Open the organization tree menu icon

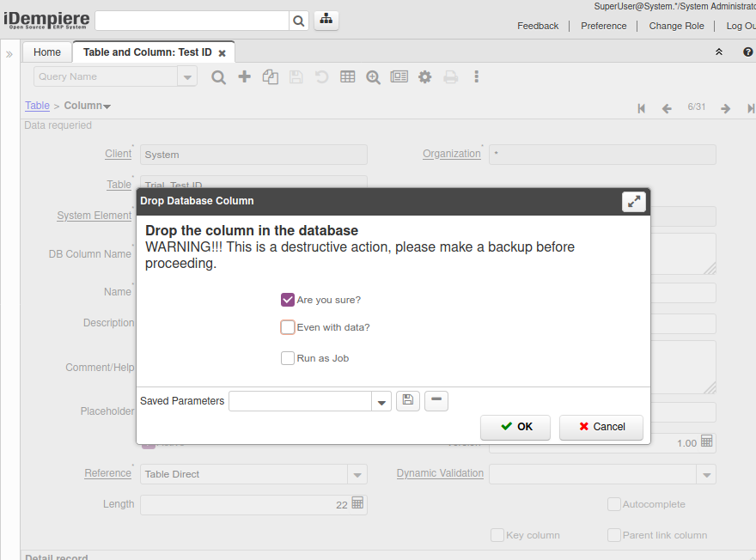(326, 21)
